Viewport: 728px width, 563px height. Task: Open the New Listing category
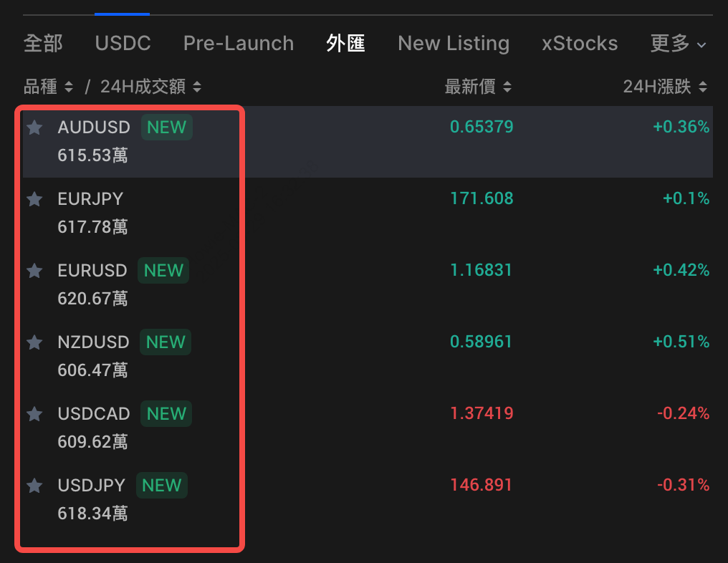pos(453,43)
